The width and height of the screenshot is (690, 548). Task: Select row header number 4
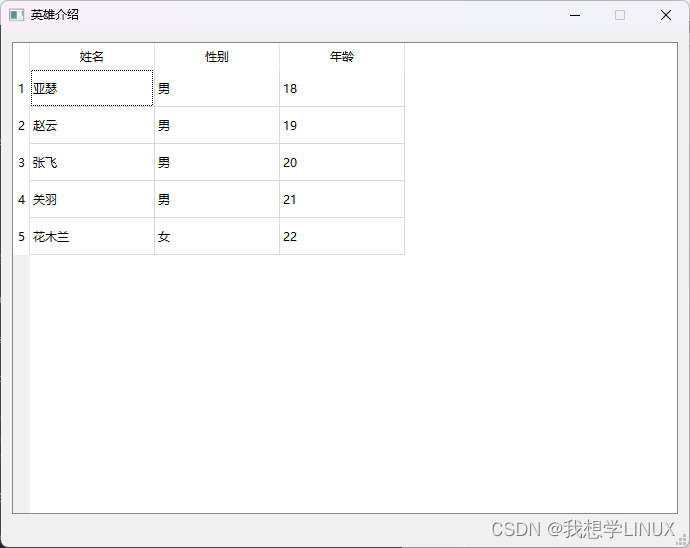click(21, 199)
